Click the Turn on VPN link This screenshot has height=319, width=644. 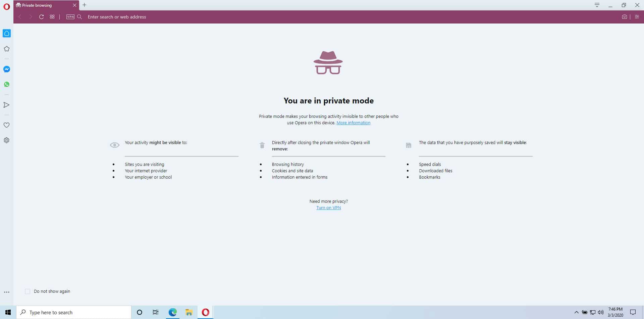click(x=328, y=208)
